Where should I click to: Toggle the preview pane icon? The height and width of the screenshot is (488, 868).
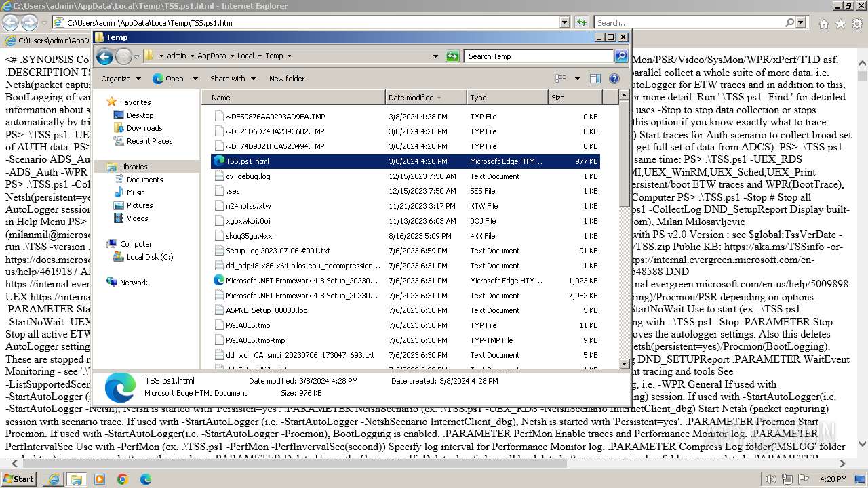tap(595, 79)
